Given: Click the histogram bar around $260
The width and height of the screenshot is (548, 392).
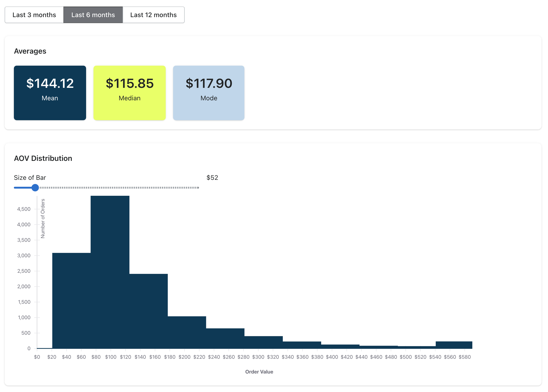Looking at the screenshot, I should coord(225,338).
